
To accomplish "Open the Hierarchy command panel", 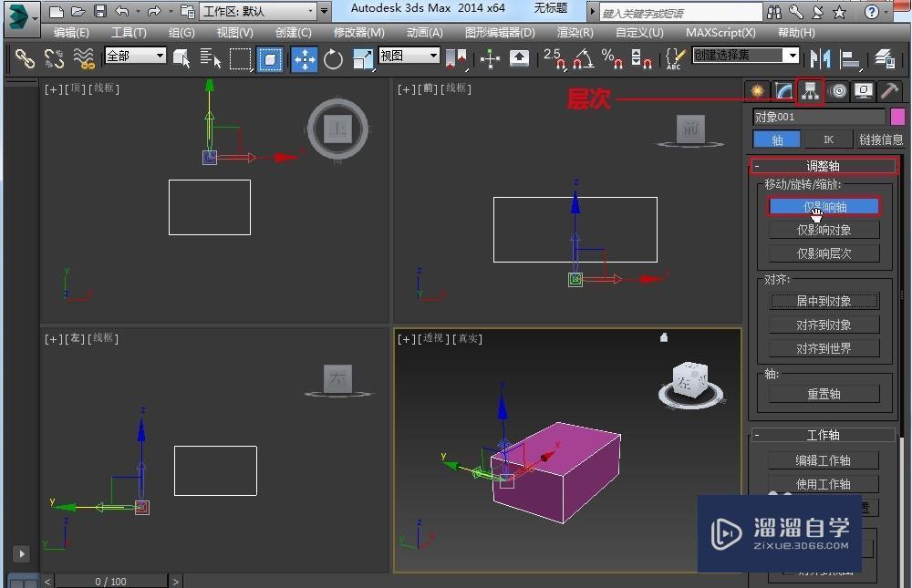I will coord(808,91).
